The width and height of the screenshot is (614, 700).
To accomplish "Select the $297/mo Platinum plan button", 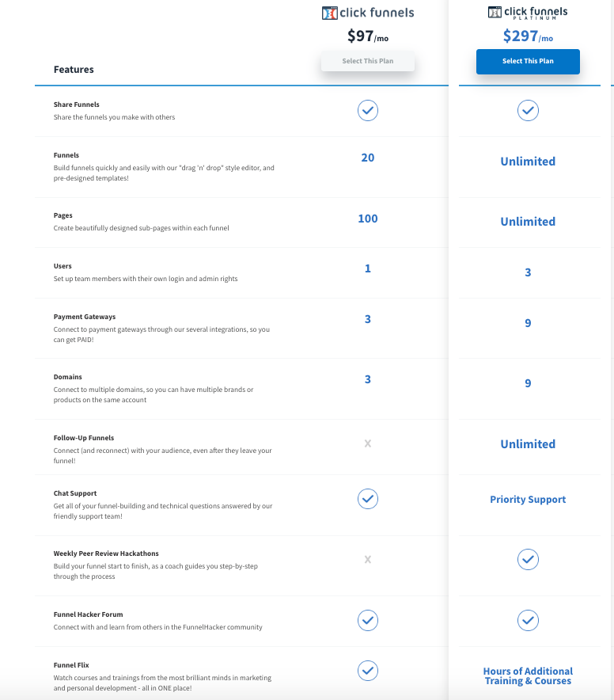I will pyautogui.click(x=528, y=62).
